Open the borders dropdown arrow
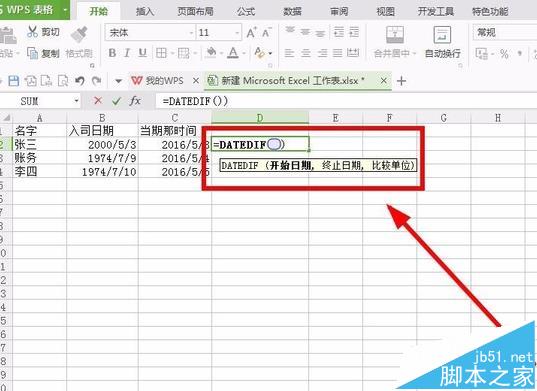 pos(173,53)
